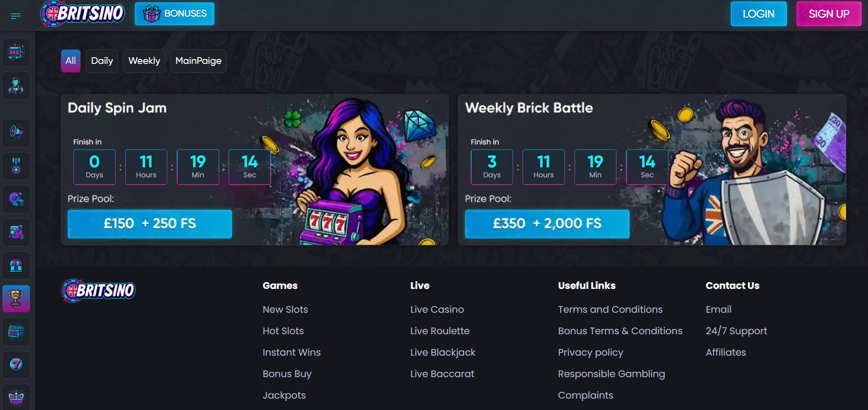Open the live dealer sidebar icon
The image size is (868, 410).
point(16,86)
